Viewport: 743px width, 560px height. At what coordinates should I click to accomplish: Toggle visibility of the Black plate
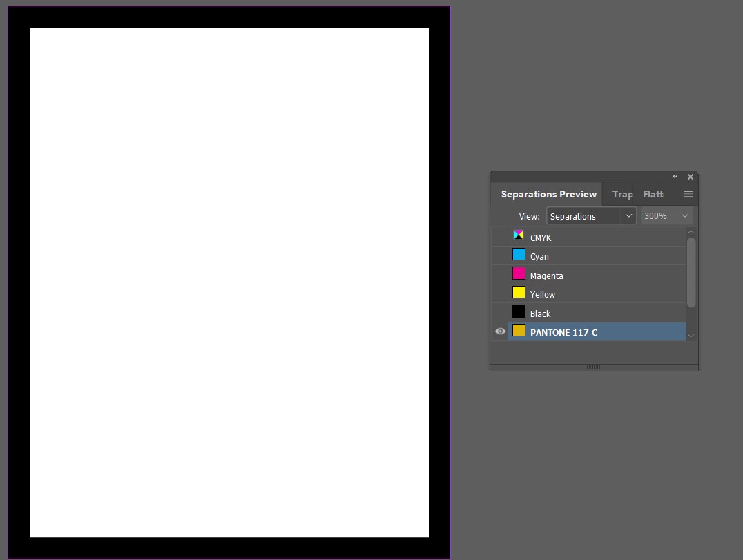500,313
